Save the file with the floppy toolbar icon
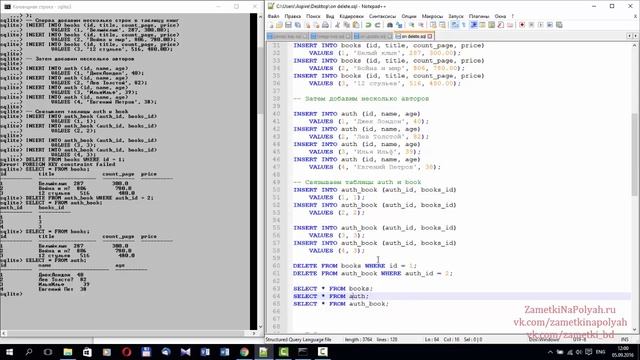The width and height of the screenshot is (640, 360). (x=288, y=25)
